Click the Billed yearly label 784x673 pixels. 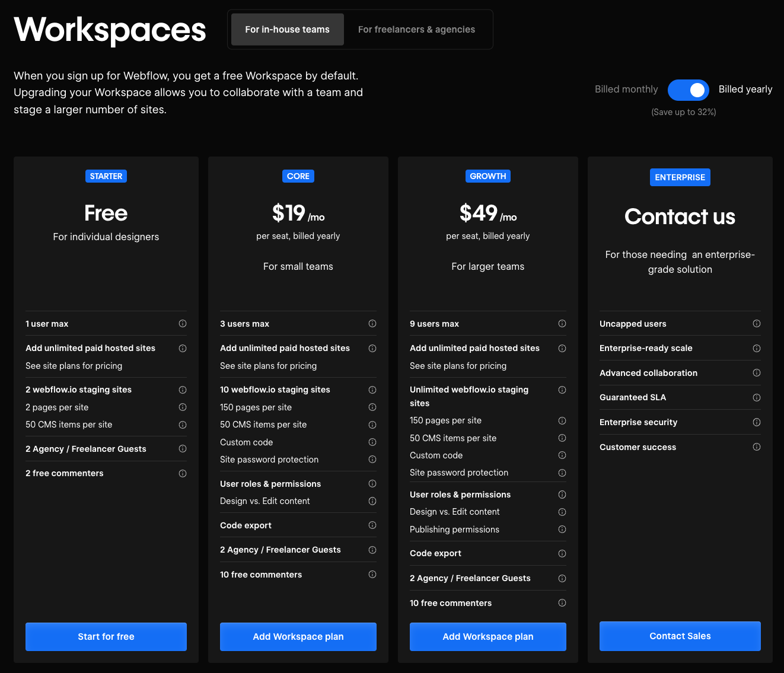(745, 90)
